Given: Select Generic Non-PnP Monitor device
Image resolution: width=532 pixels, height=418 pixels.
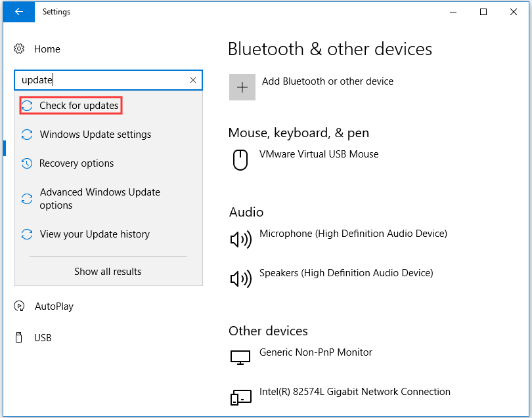Looking at the screenshot, I should [315, 352].
